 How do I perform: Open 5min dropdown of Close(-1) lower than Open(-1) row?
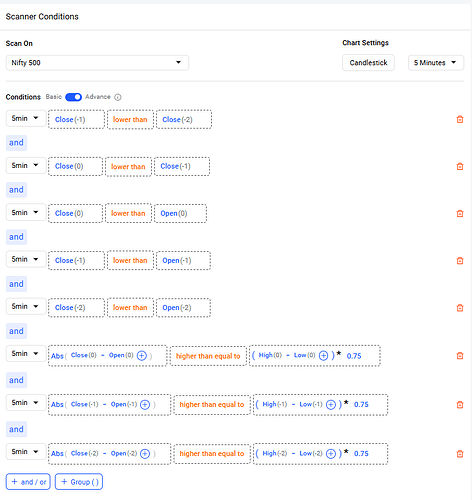pyautogui.click(x=26, y=259)
